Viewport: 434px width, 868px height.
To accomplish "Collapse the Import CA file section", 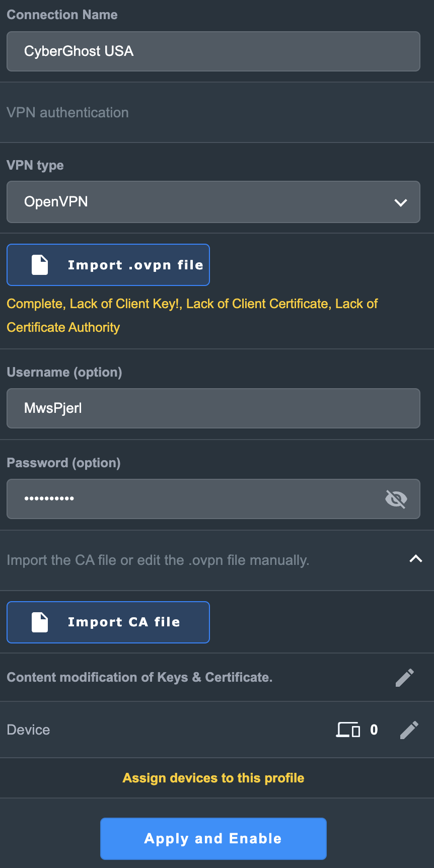I will click(x=416, y=559).
